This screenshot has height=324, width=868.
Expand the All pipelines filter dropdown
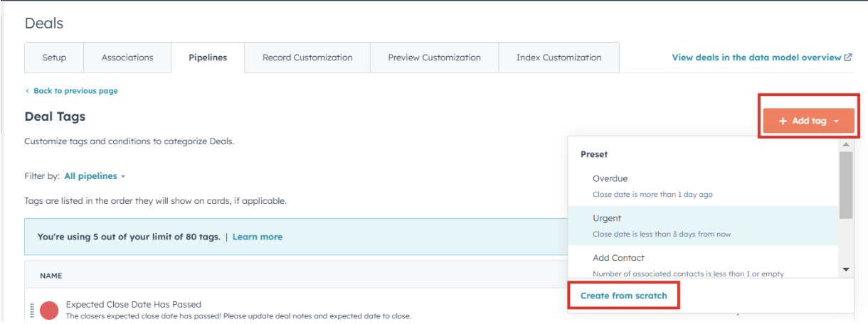95,176
